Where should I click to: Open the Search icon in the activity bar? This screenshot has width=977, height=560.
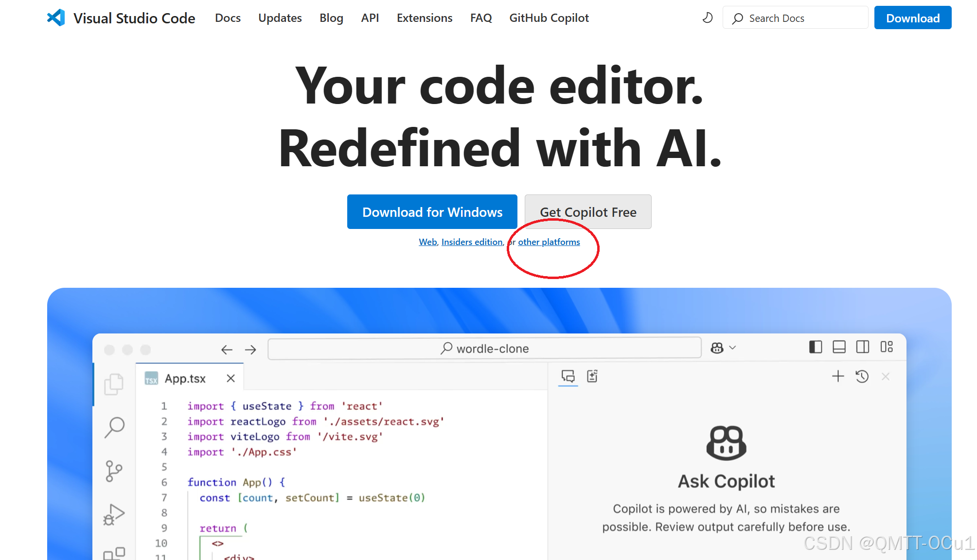pos(115,427)
